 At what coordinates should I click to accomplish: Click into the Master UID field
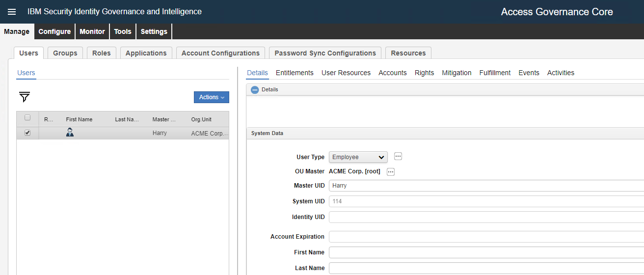(486, 186)
